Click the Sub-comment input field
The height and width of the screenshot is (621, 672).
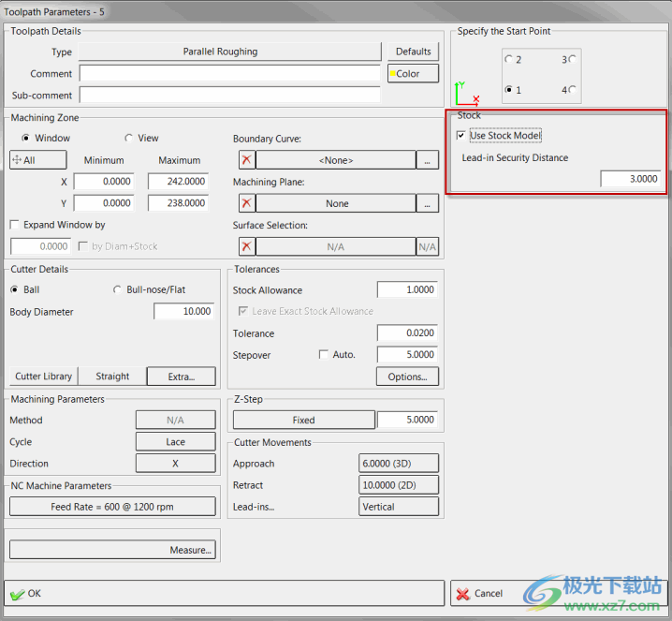(229, 95)
